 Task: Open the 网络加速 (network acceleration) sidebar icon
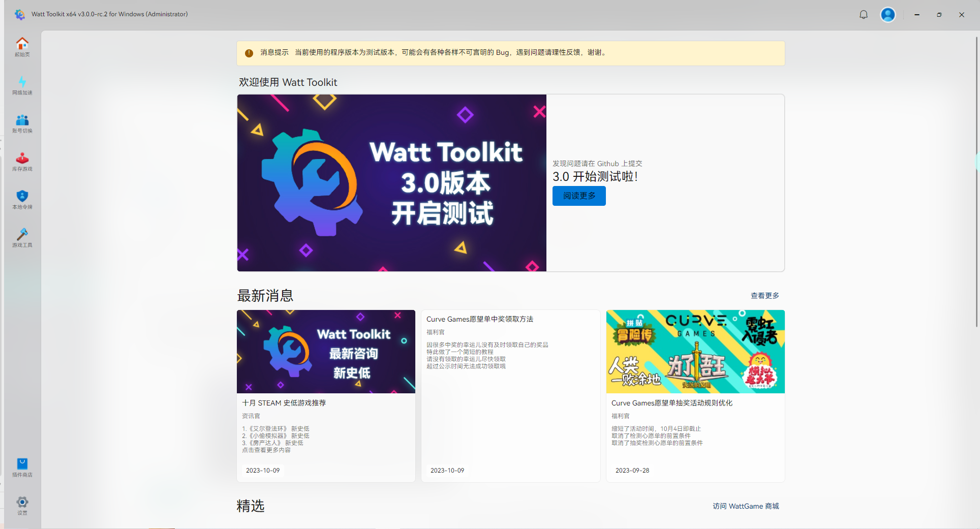(x=22, y=86)
